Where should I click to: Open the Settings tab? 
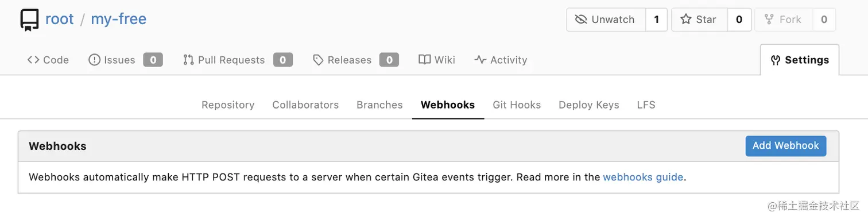pos(800,60)
